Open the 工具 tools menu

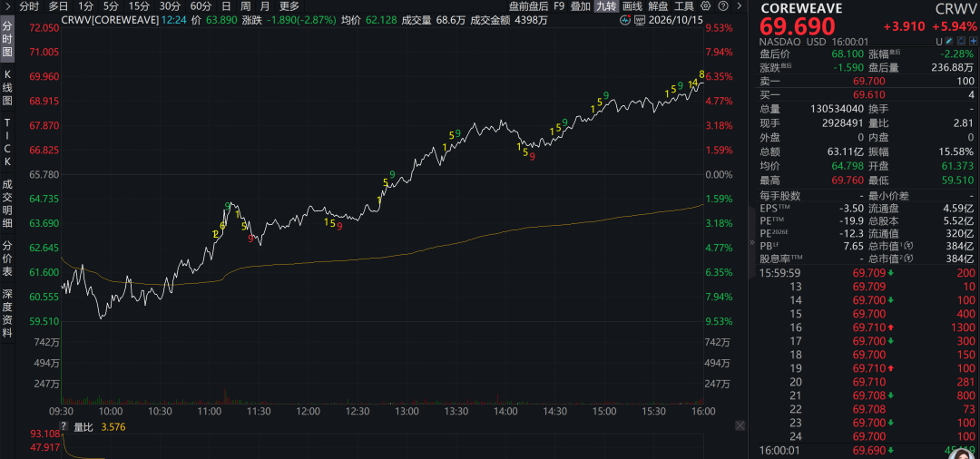pos(684,6)
